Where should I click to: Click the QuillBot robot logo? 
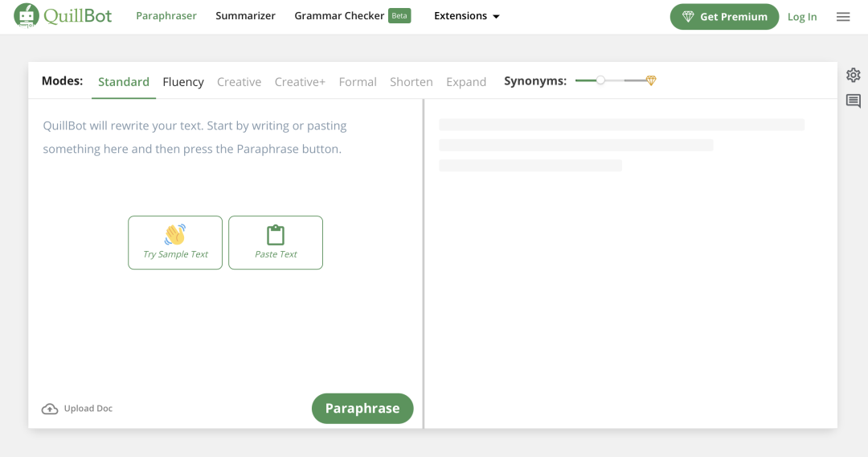coord(26,15)
